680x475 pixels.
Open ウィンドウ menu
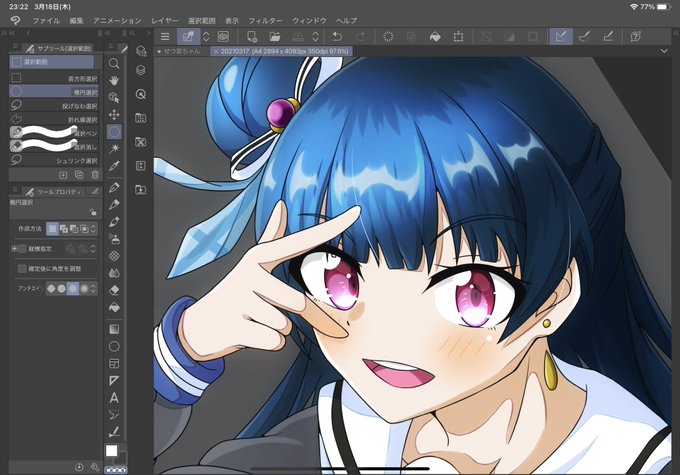pos(309,20)
